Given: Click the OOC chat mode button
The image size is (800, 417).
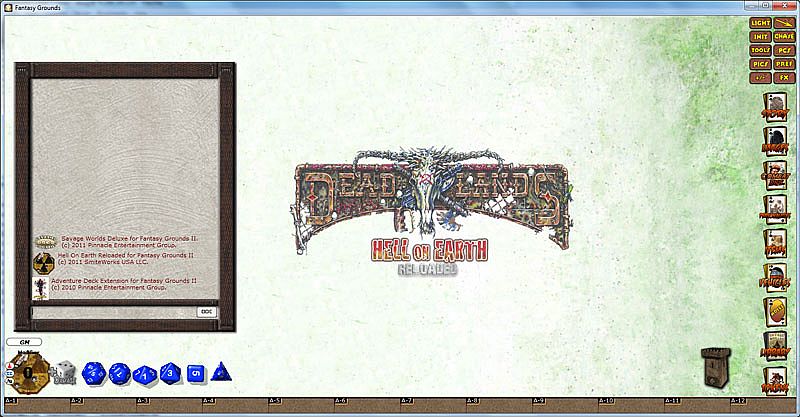Looking at the screenshot, I should (207, 312).
